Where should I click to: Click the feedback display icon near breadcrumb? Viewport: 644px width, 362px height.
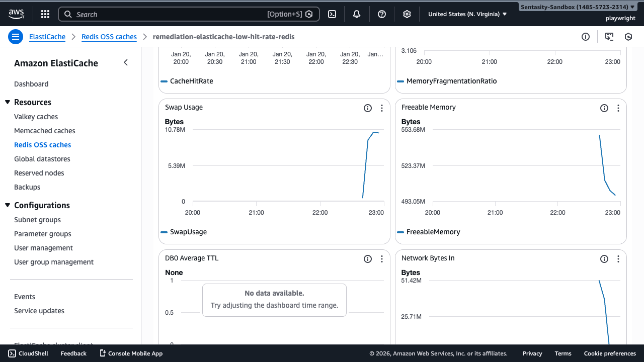(609, 37)
